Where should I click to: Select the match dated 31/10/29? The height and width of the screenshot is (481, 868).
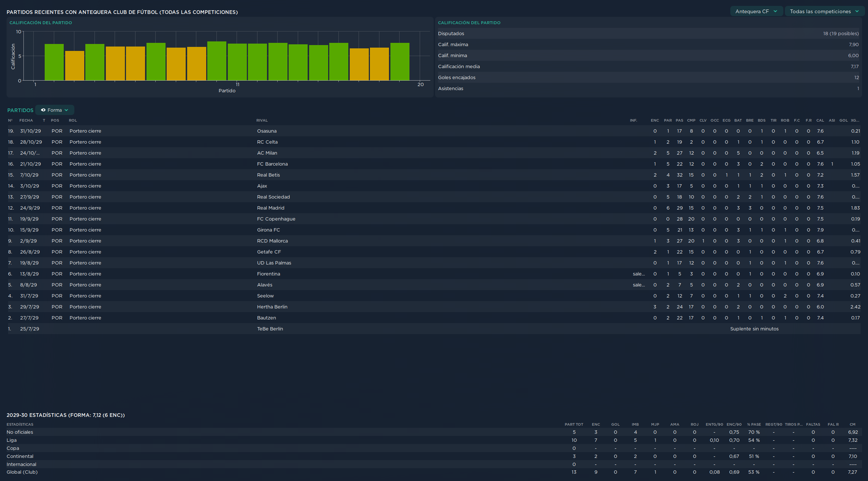click(x=434, y=131)
